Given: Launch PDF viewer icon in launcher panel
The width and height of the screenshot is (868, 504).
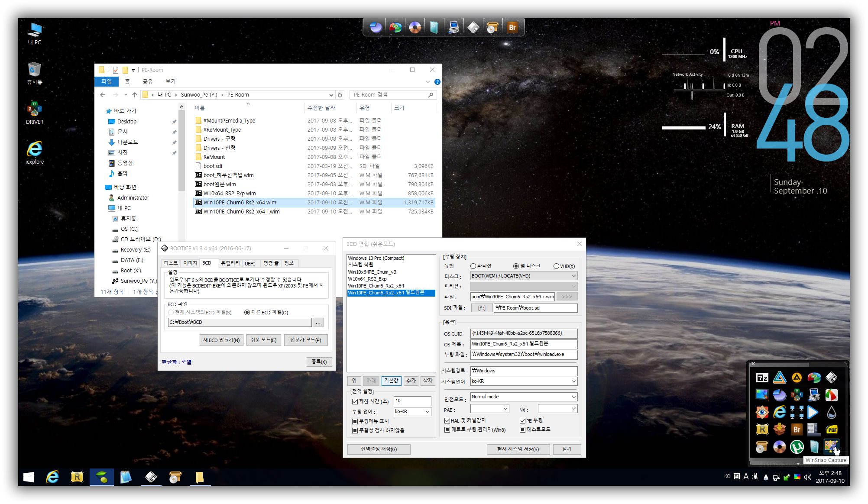Looking at the screenshot, I should click(831, 430).
